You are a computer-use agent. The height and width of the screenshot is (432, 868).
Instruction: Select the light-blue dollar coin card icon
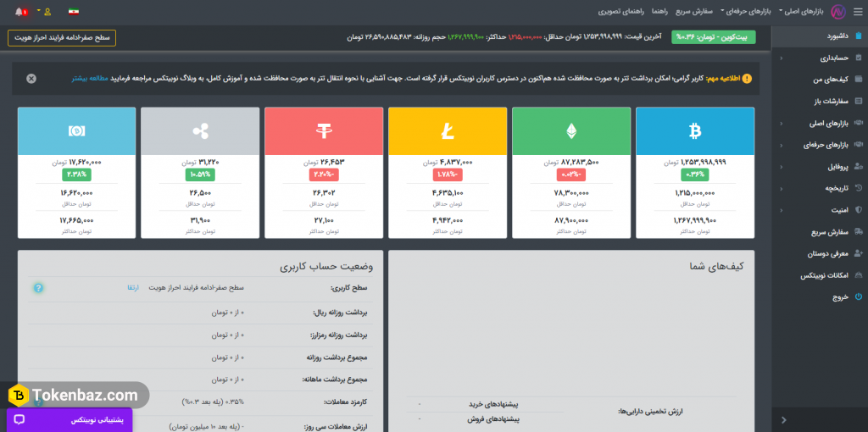[76, 131]
